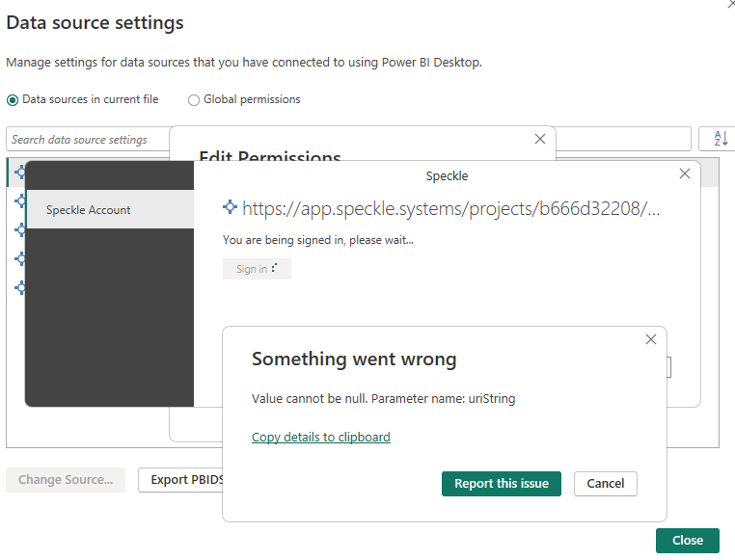Copy details to clipboard link
This screenshot has height=560, width=735.
tap(321, 437)
